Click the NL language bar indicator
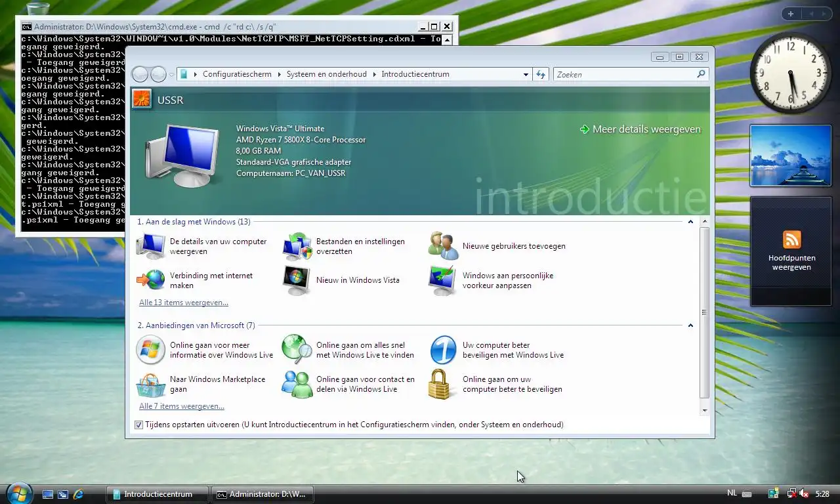Screen dimensions: 840x504 pyautogui.click(x=732, y=493)
